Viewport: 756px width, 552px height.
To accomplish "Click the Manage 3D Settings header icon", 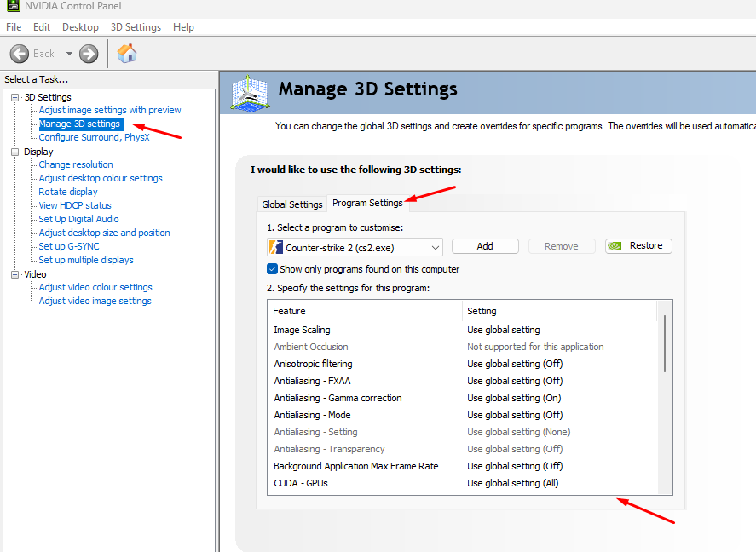I will (x=249, y=93).
